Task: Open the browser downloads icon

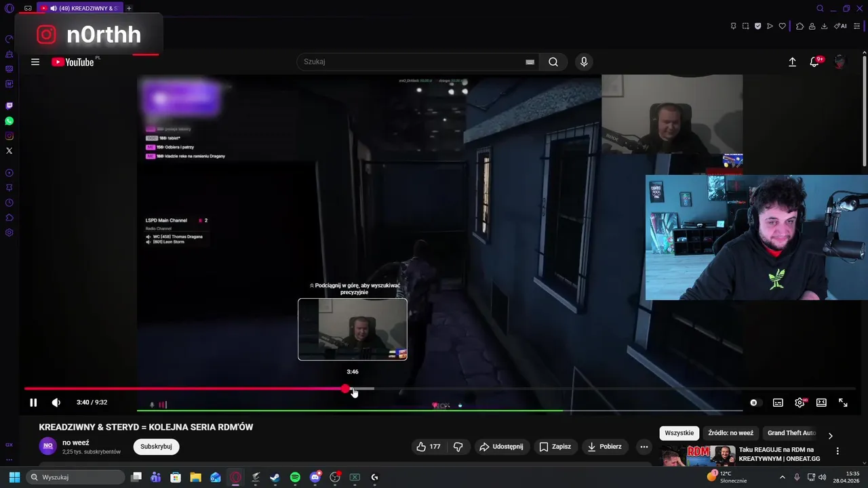Action: [824, 26]
